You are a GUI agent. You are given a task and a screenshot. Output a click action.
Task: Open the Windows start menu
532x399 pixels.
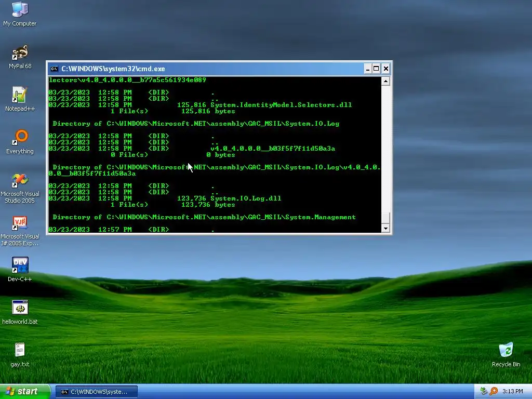point(24,392)
